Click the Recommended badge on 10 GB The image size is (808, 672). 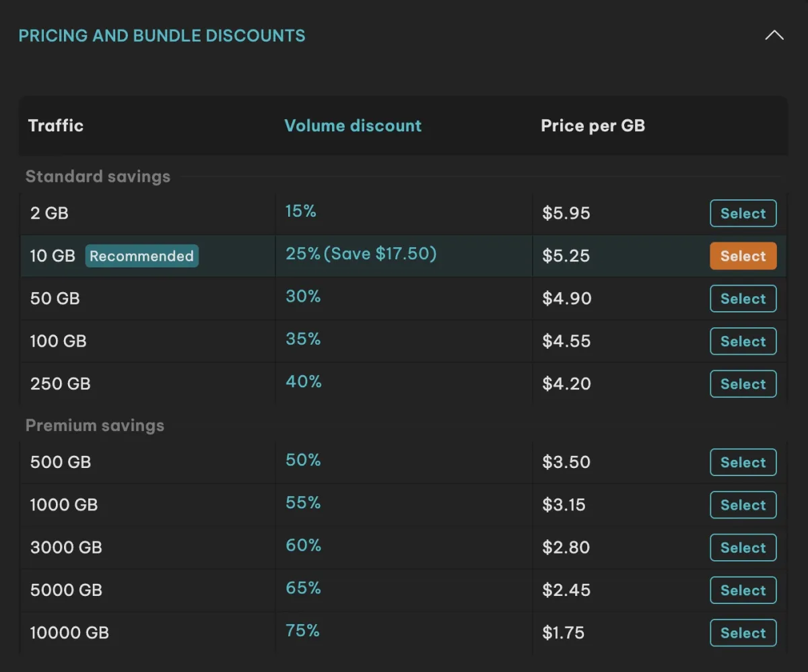(x=141, y=256)
